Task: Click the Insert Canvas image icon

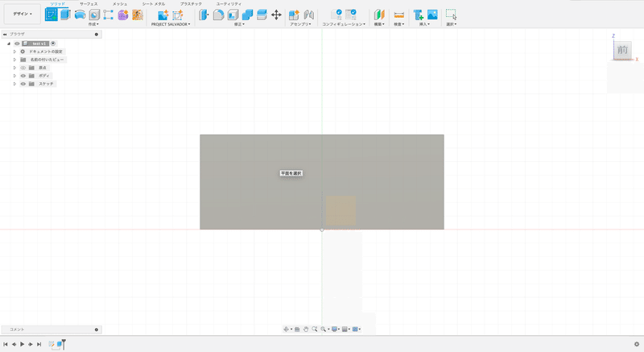Action: (x=432, y=14)
